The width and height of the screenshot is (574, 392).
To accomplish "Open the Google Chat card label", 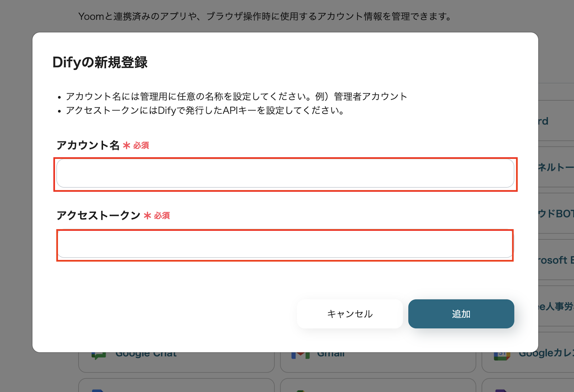I will point(146,354).
